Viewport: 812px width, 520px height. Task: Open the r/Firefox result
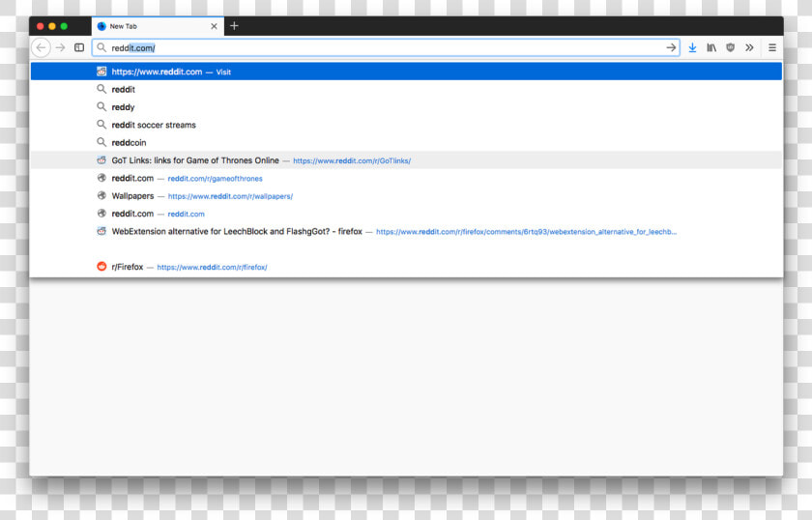[x=406, y=267]
